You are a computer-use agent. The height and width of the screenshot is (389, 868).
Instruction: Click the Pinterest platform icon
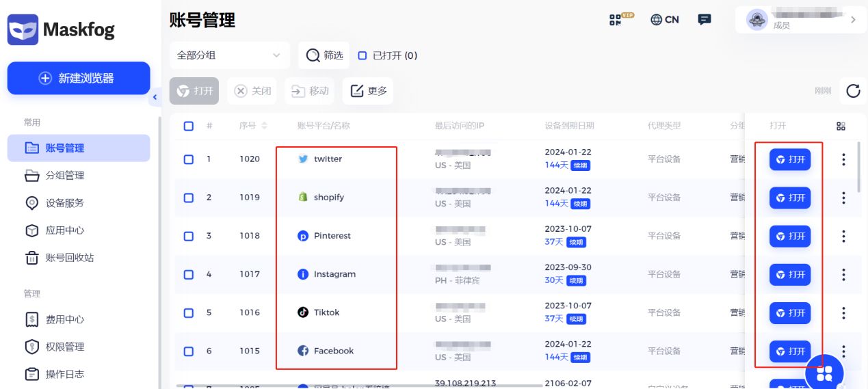click(x=303, y=236)
